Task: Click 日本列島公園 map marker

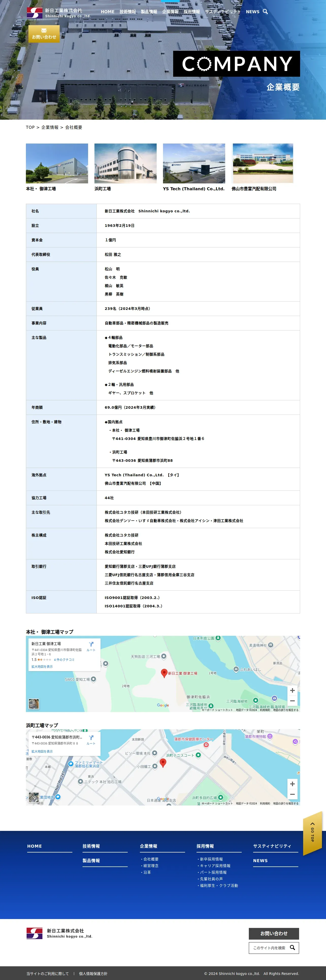Action: [218, 638]
